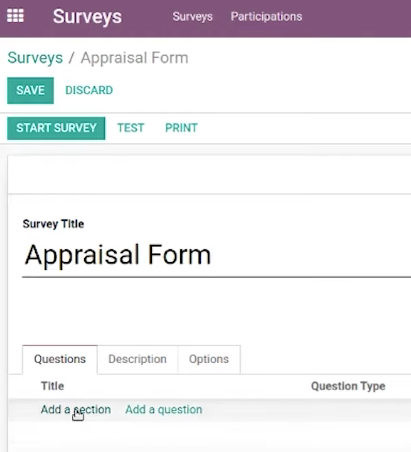Sort by the Question Type column header
The image size is (411, 452).
[348, 386]
